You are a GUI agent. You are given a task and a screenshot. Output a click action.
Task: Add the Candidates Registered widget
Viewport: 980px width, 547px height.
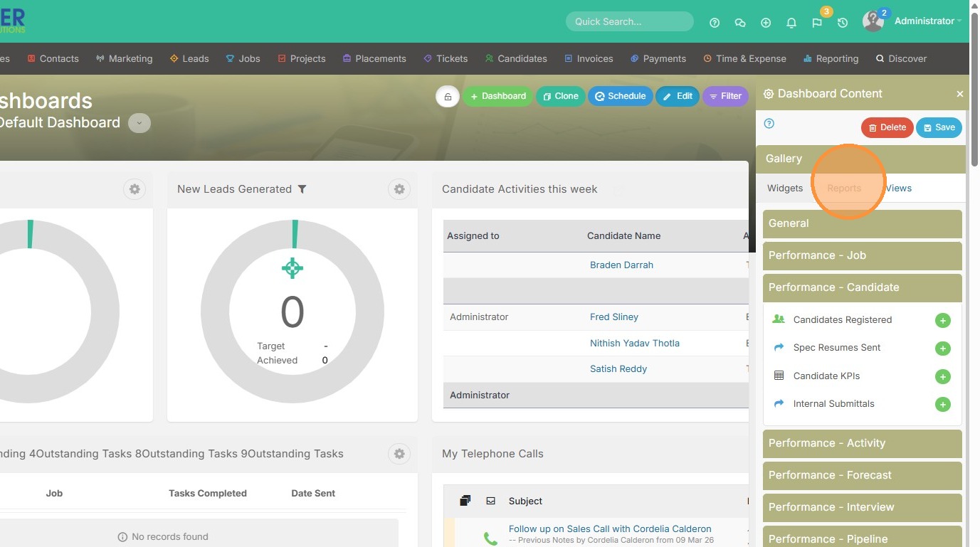click(x=942, y=321)
